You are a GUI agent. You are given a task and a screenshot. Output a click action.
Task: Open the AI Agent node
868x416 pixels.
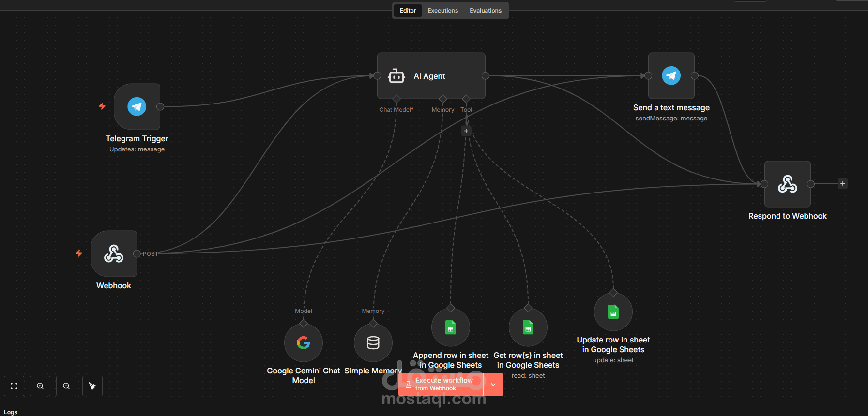(431, 76)
